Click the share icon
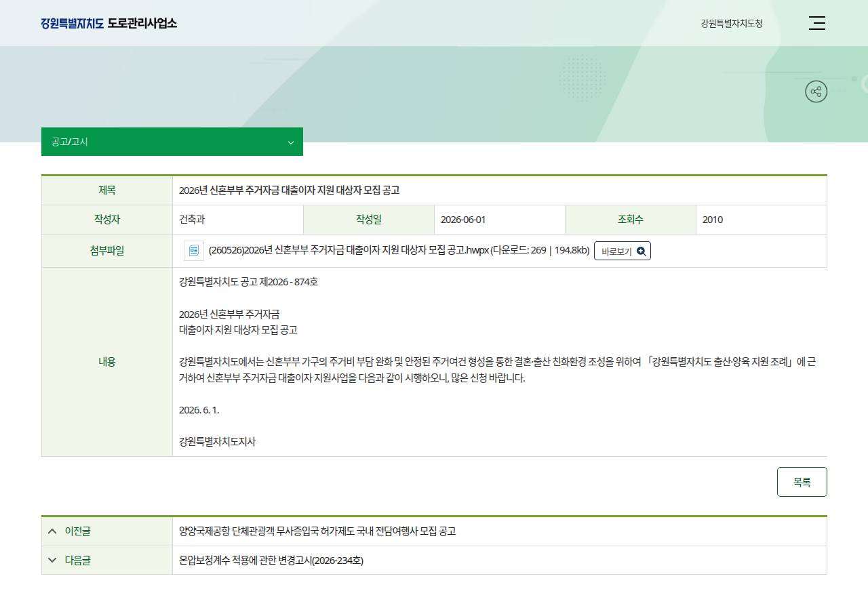This screenshot has width=868, height=610. point(816,91)
